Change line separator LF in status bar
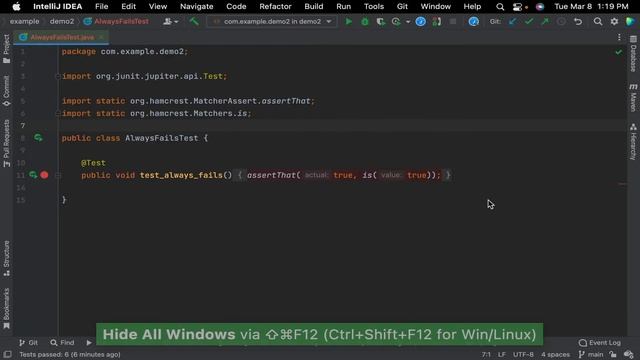This screenshot has height=360, width=640. coord(502,354)
